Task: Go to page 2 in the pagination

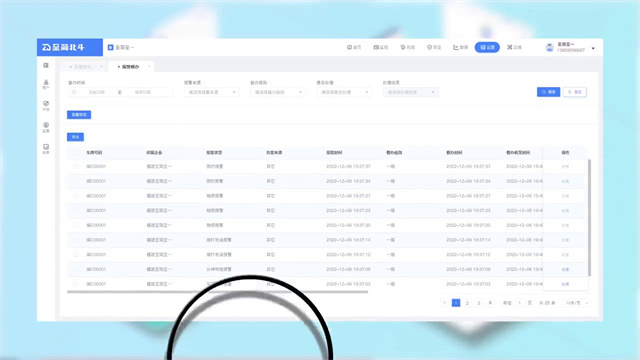Action: [x=467, y=303]
